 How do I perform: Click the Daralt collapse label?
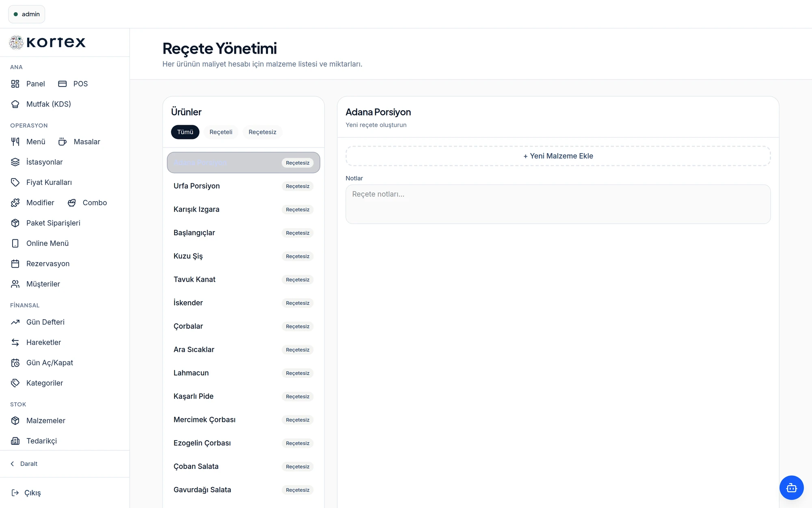[29, 464]
